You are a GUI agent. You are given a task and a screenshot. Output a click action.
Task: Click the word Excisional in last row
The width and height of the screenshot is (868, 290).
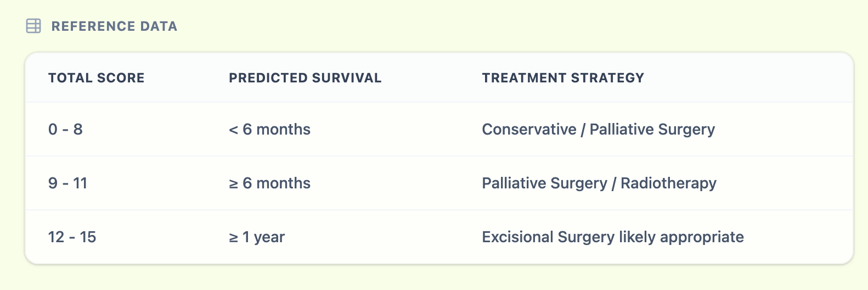click(x=517, y=237)
